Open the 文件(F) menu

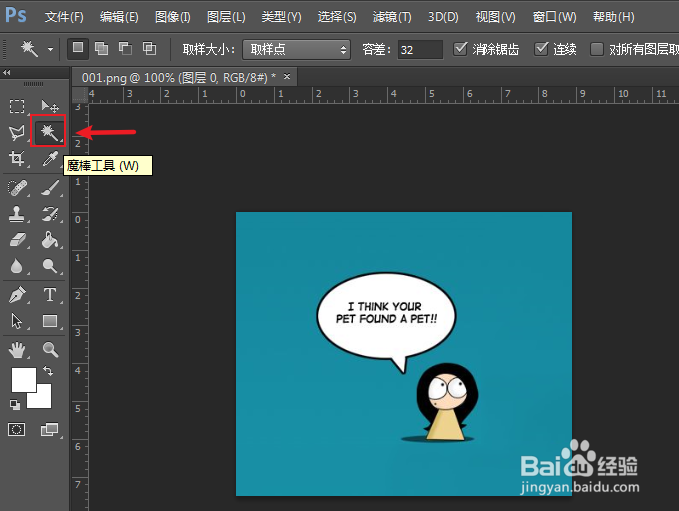tap(64, 17)
